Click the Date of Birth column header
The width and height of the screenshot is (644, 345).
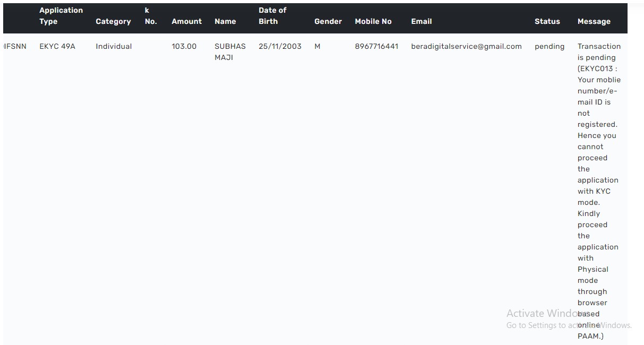pyautogui.click(x=272, y=16)
